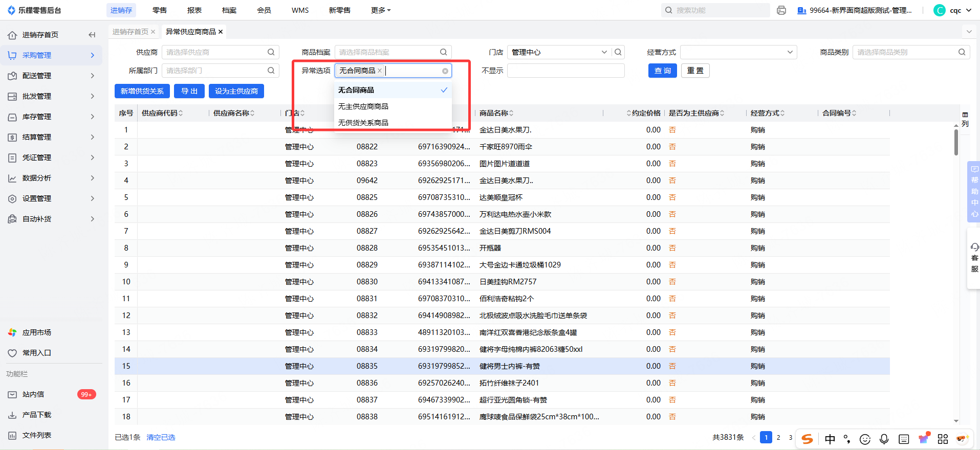Go to page 2 of results
Screen dimensions: 980x450
point(778,437)
